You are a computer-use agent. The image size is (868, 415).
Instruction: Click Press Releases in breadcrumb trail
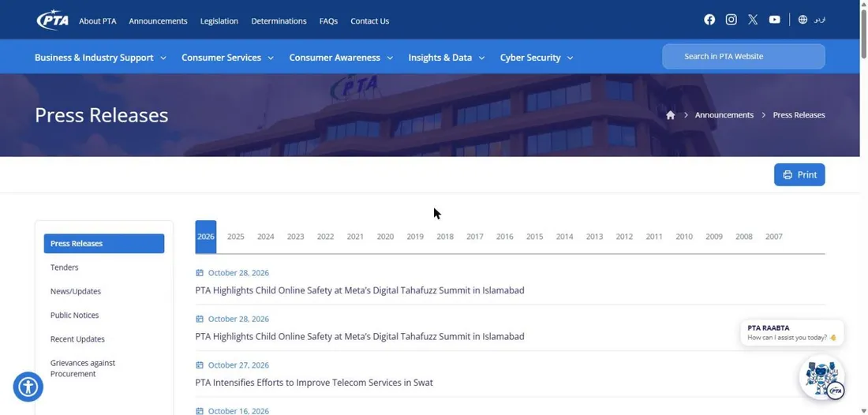point(799,115)
